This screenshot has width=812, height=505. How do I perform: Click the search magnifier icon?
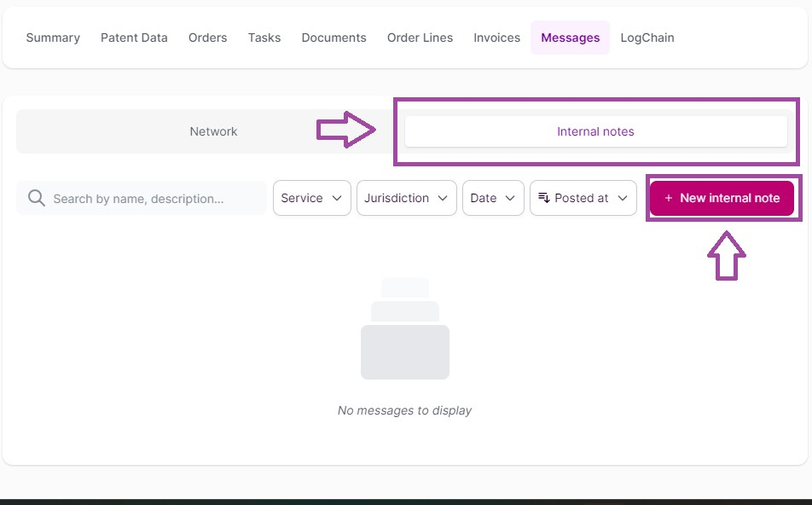pyautogui.click(x=36, y=198)
